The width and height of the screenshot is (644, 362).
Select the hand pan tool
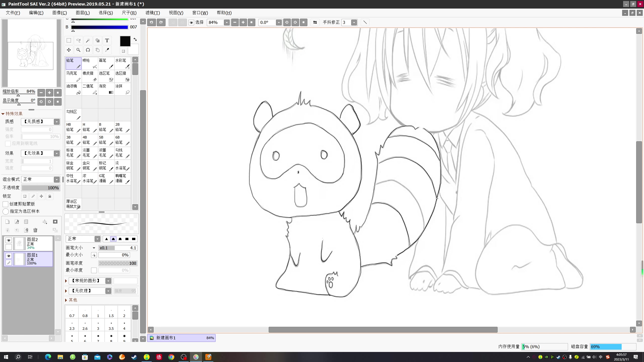pos(97,50)
